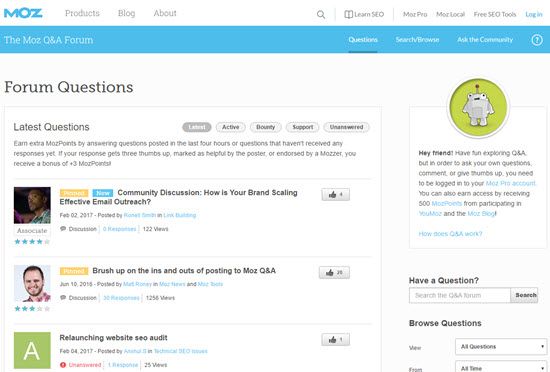The height and width of the screenshot is (372, 550).
Task: Open the All Time dropdown
Action: coord(501,367)
